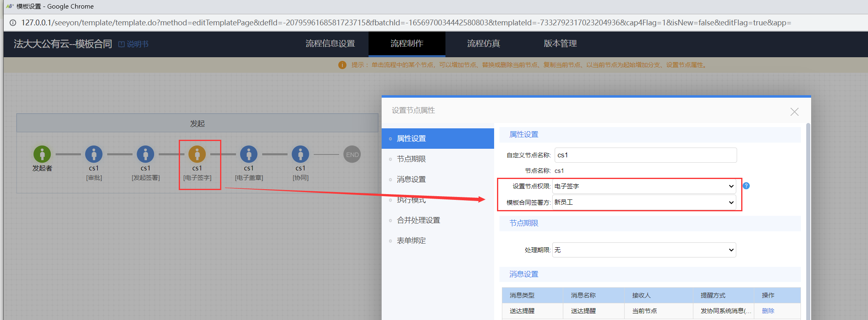Select the cs1 发起签署 workflow node
868x320 pixels.
coord(145,154)
